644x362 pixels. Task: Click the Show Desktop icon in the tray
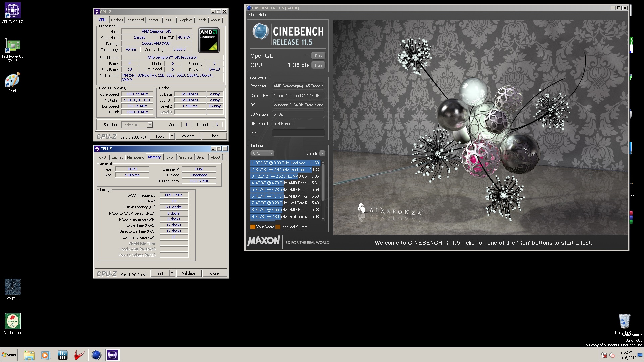click(x=640, y=355)
